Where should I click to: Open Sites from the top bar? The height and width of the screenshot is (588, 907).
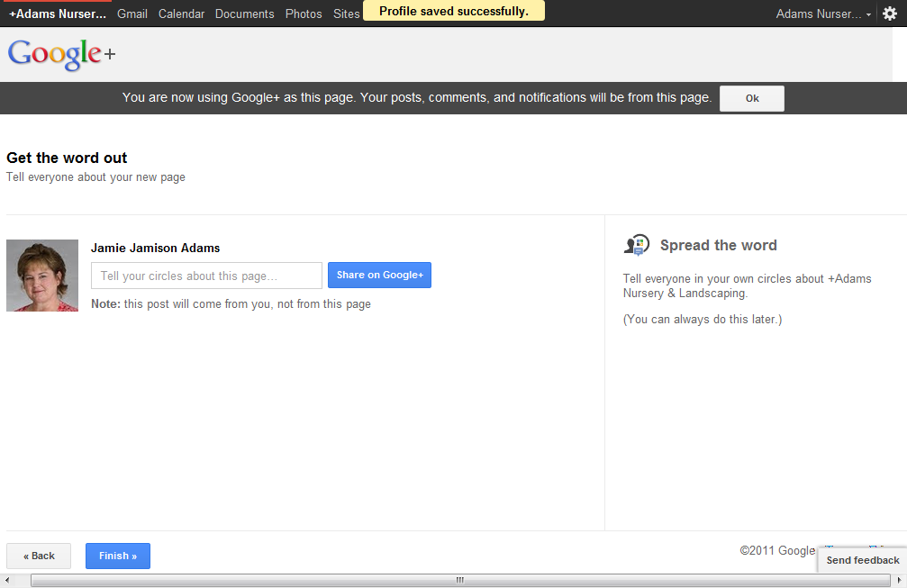point(347,14)
